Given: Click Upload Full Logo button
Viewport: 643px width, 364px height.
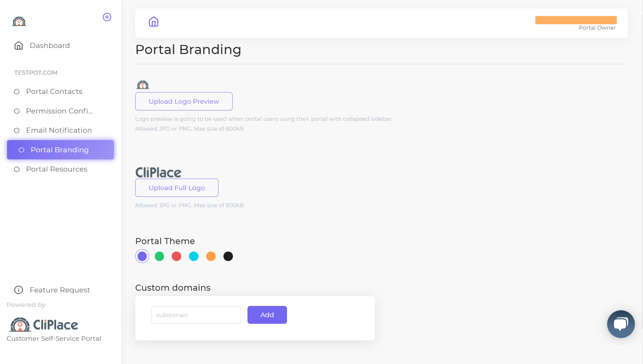Looking at the screenshot, I should coord(177,188).
